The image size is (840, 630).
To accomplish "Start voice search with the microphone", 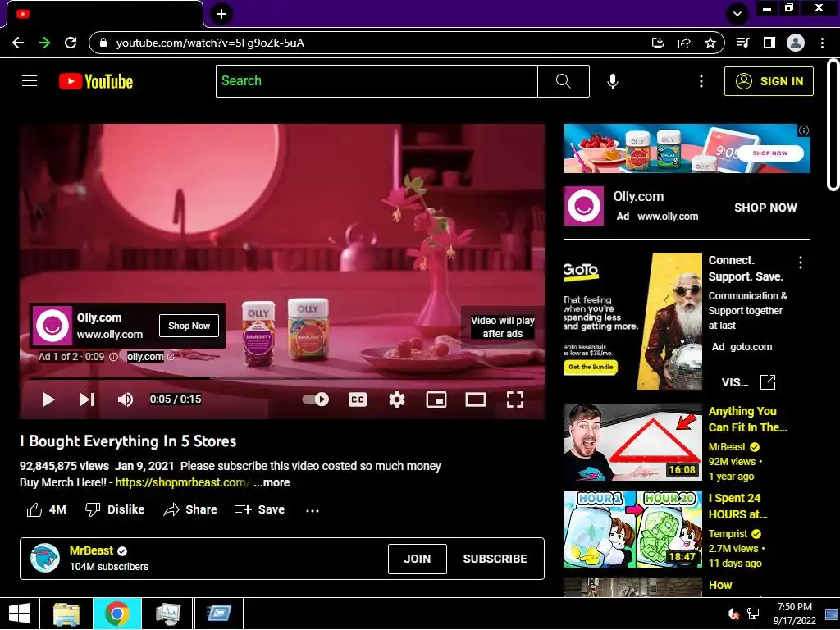I will point(612,81).
